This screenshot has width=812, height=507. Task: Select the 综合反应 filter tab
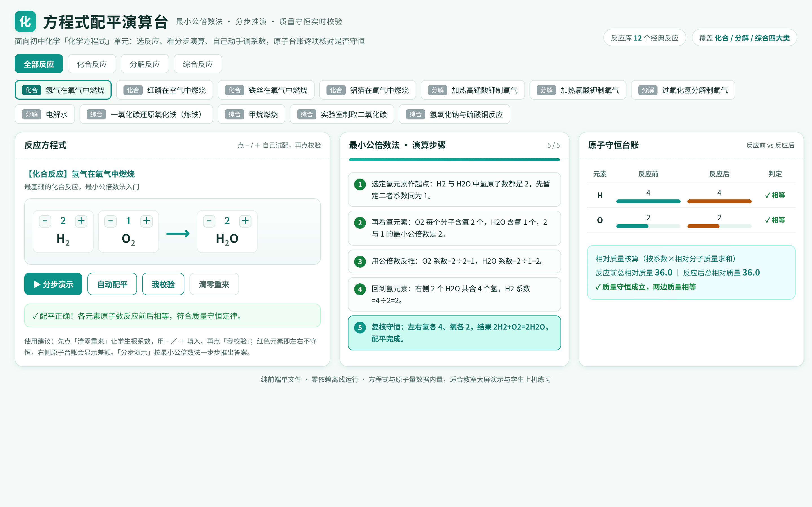(198, 64)
